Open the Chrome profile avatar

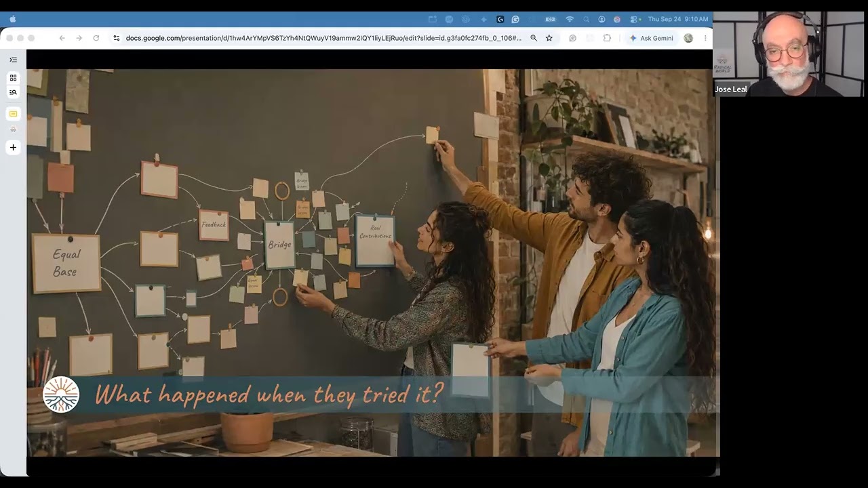(688, 38)
